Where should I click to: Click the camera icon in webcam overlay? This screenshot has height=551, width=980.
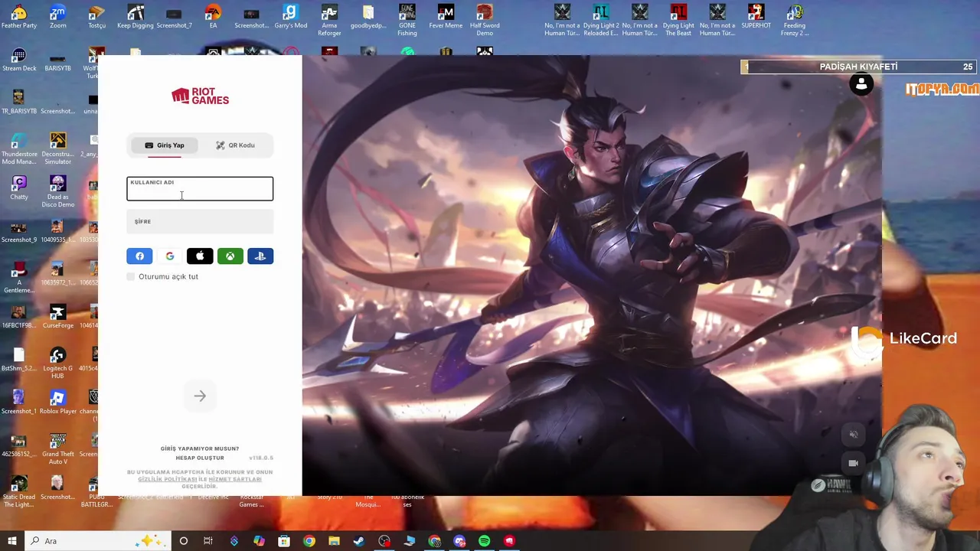[853, 463]
